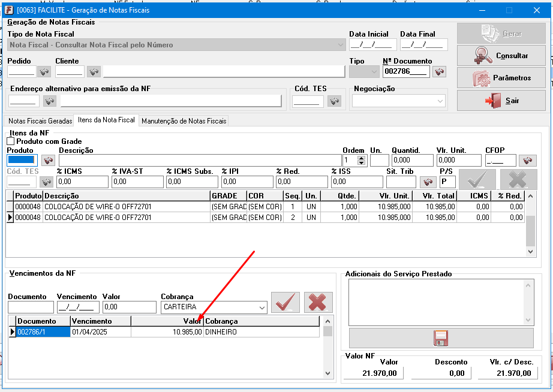Click the Sit. Trib search binoculars icon
The height and width of the screenshot is (392, 553).
point(428,182)
